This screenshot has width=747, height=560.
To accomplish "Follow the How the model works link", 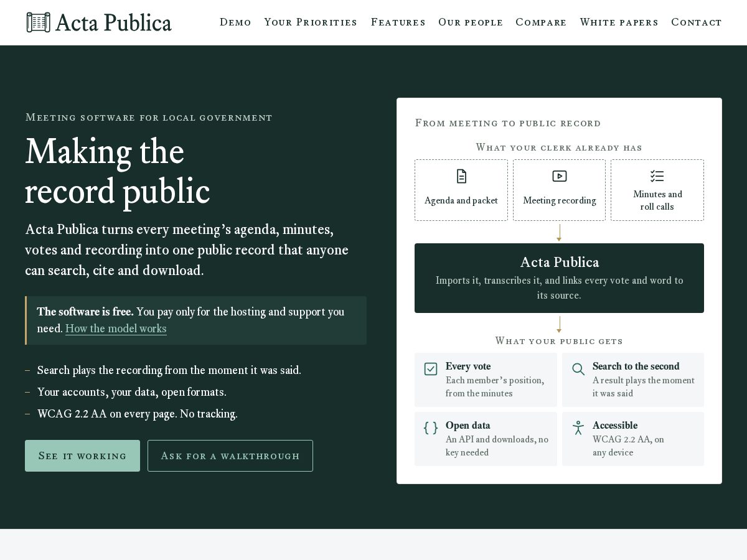I will [116, 329].
